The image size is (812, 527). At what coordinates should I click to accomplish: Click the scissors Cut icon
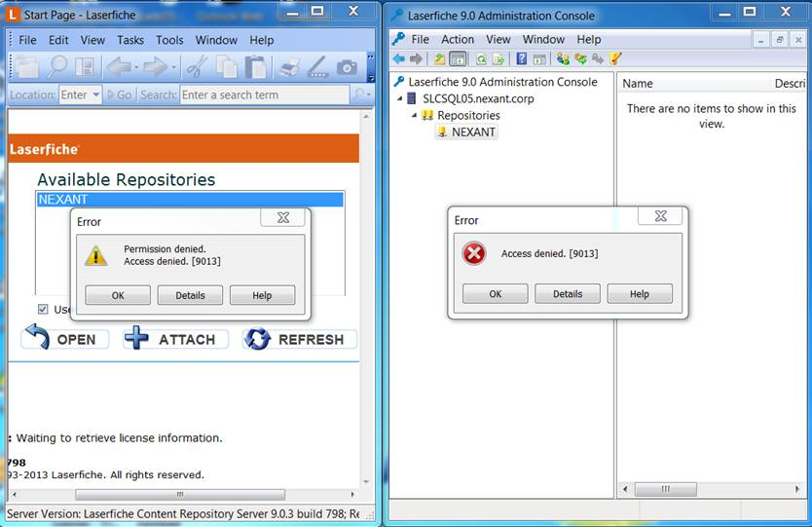[x=198, y=67]
